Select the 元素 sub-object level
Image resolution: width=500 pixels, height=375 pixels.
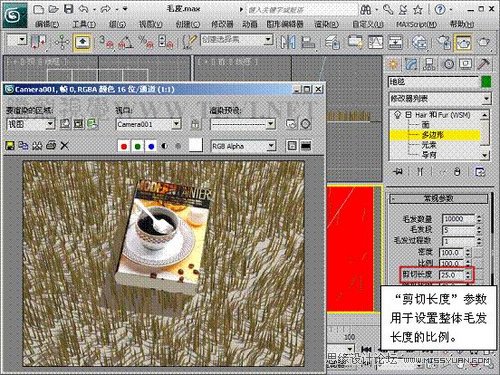[x=429, y=145]
